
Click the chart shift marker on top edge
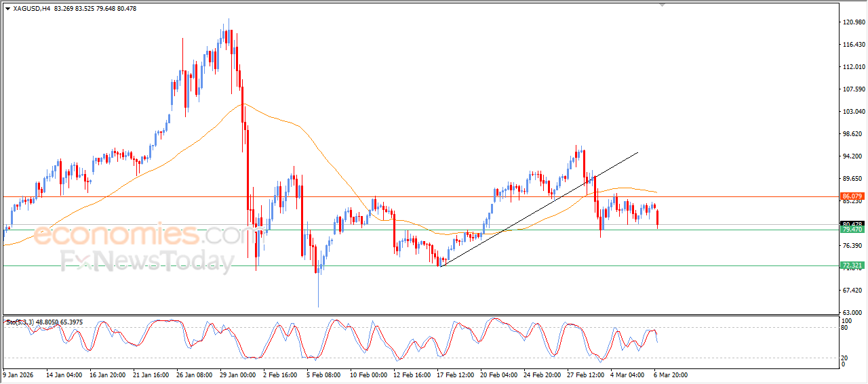click(663, 5)
